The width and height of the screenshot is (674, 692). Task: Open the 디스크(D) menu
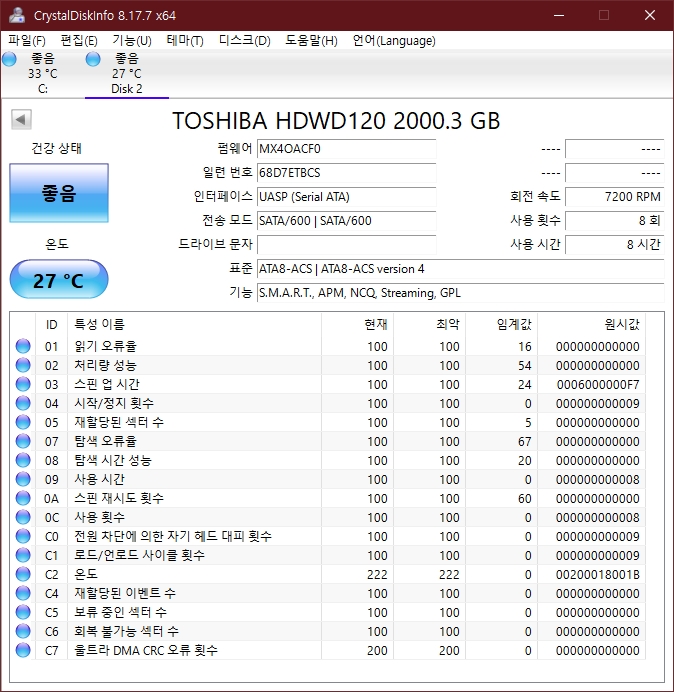[245, 41]
